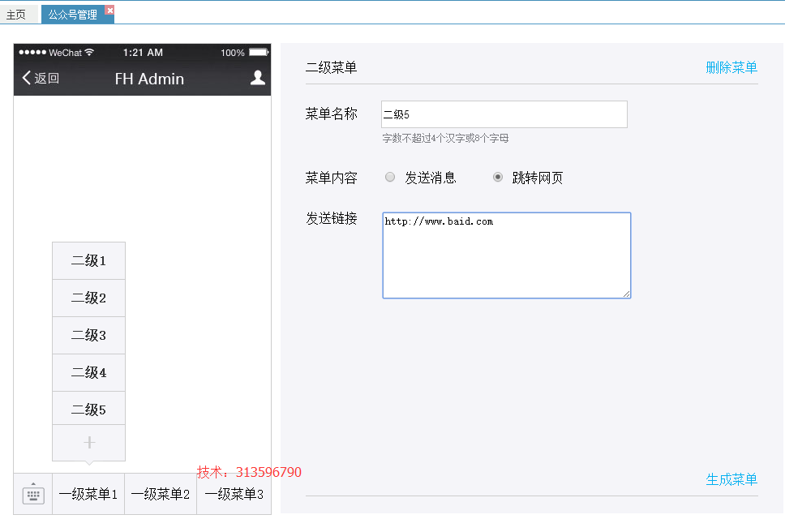785x532 pixels.
Task: Click the textarea resize handle corner
Action: pos(626,294)
